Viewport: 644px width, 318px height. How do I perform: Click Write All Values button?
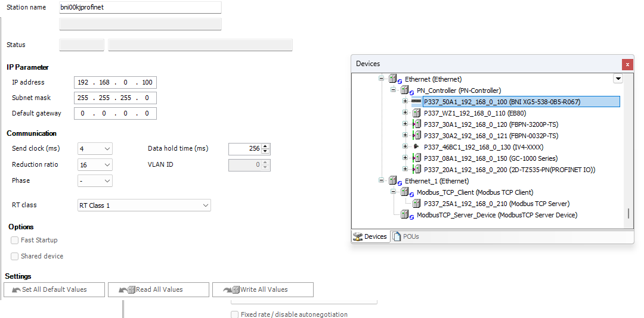pos(263,290)
